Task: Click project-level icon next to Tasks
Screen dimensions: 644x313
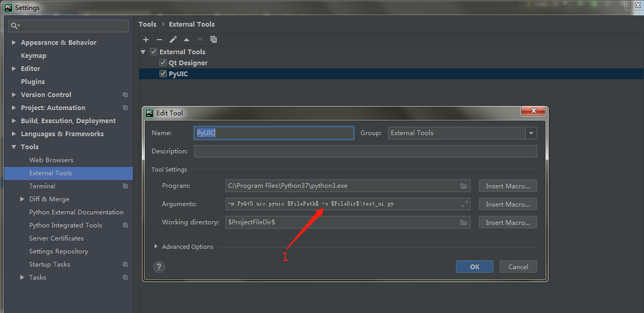Action: 125,278
